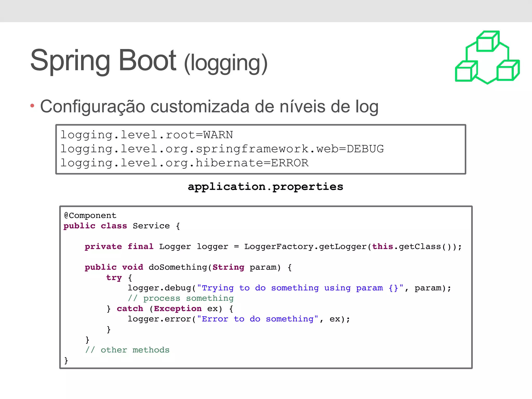Select the 'logging.level.root=WARN' line

(x=147, y=135)
